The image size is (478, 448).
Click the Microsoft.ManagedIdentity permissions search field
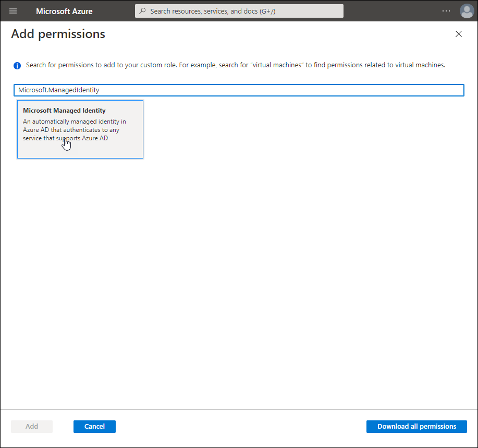tap(238, 90)
